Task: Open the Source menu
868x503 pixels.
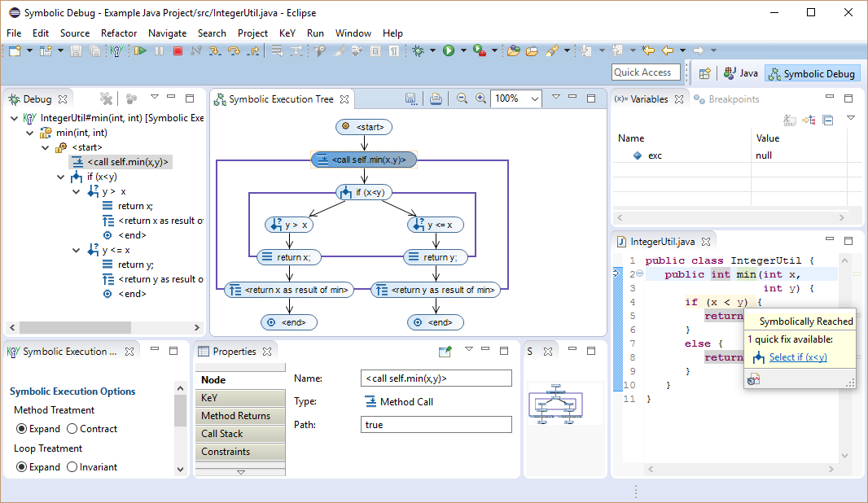Action: pyautogui.click(x=75, y=33)
